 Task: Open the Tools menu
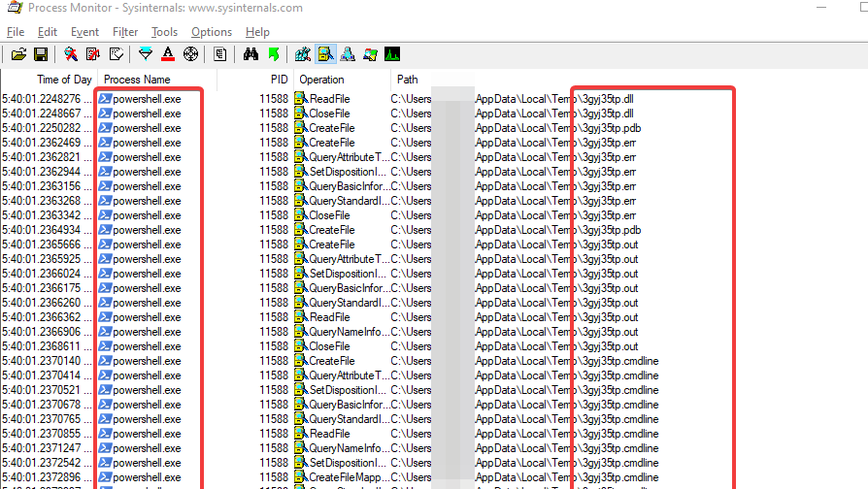pos(164,32)
